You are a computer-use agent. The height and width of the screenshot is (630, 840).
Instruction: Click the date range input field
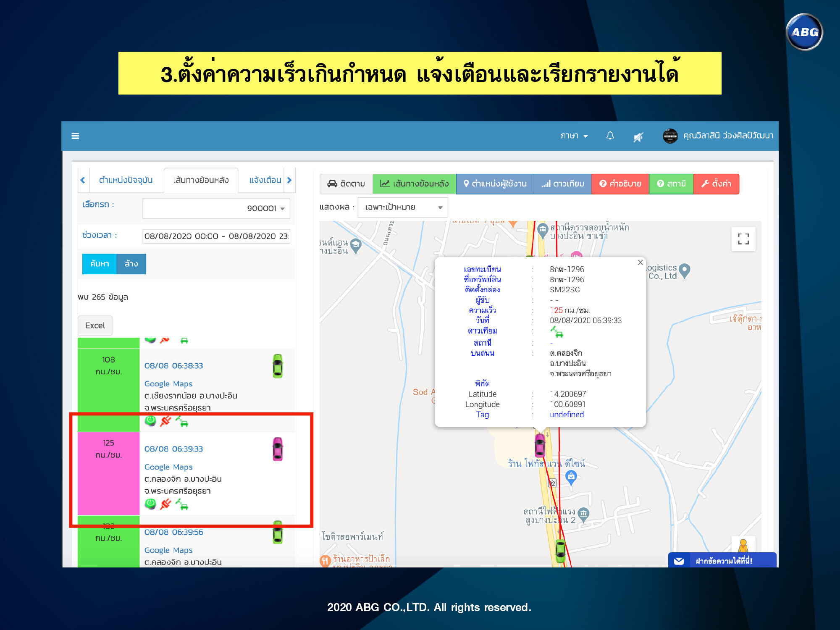pos(216,236)
